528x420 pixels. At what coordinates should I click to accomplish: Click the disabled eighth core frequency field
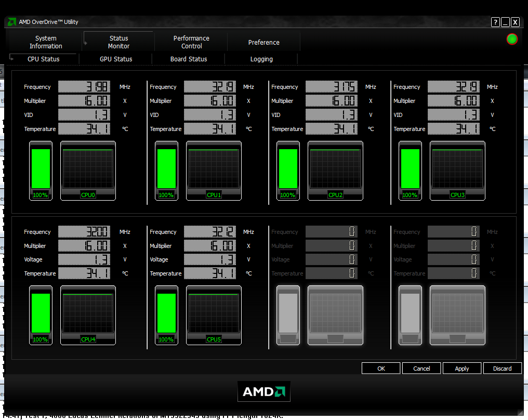point(454,231)
